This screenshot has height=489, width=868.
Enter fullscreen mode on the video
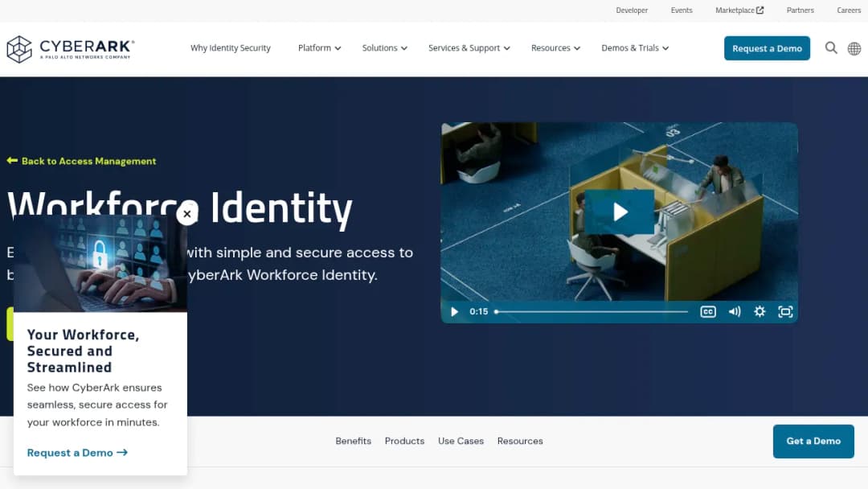[x=785, y=312]
